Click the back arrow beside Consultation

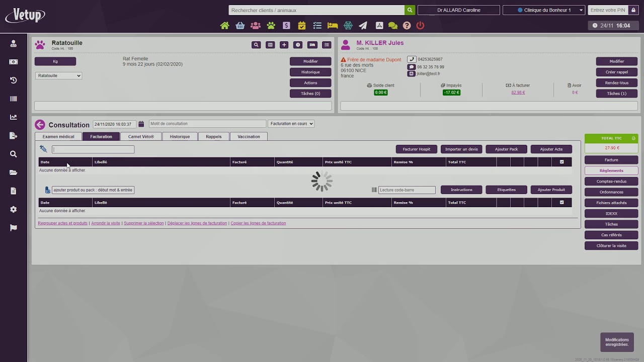coord(40,125)
